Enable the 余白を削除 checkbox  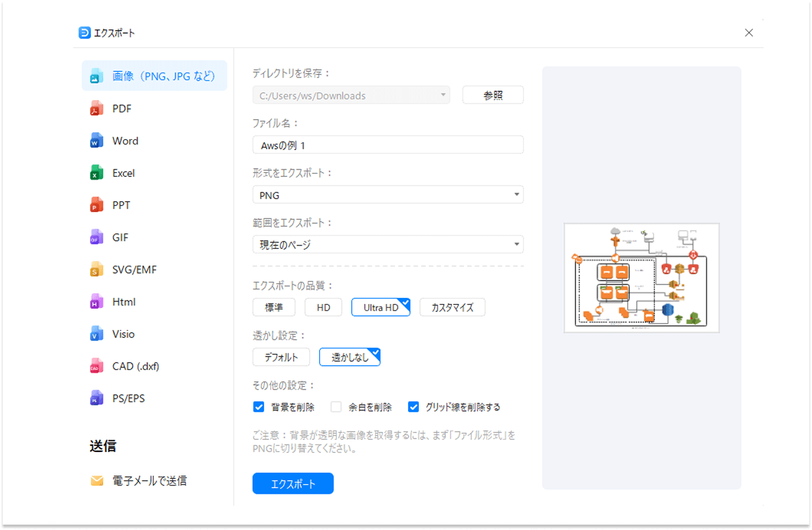(335, 406)
